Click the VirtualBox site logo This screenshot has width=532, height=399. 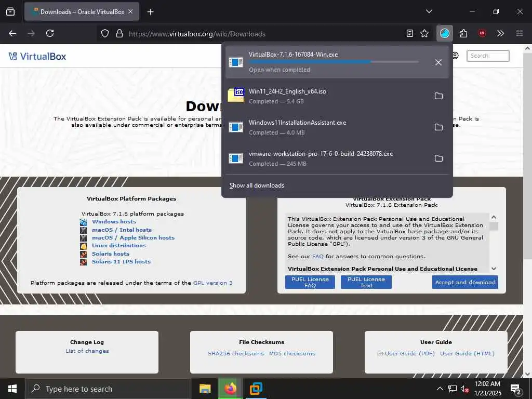coord(37,56)
